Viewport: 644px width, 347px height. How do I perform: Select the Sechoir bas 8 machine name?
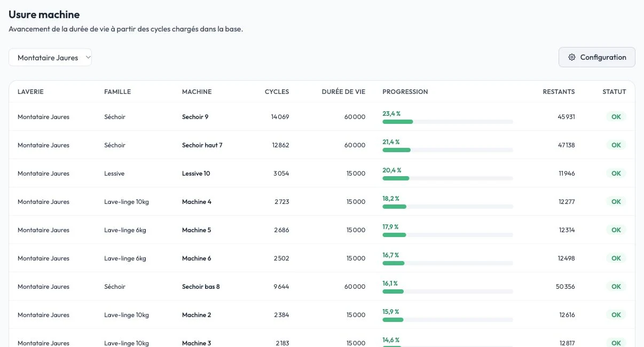point(201,287)
